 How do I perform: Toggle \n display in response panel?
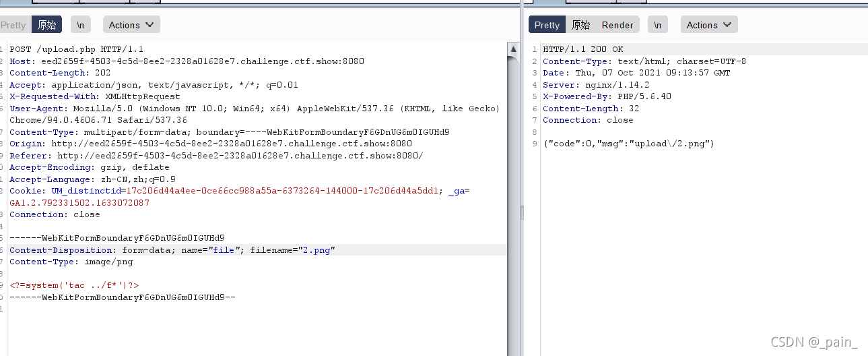[658, 25]
